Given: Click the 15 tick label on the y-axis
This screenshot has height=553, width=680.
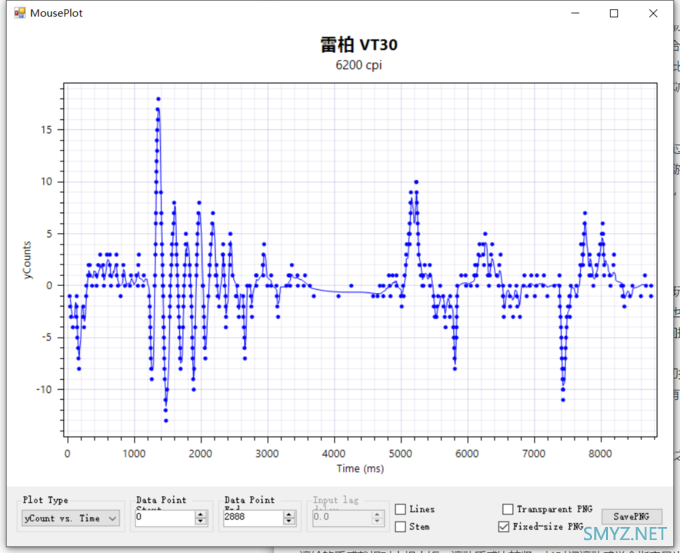Looking at the screenshot, I should pyautogui.click(x=46, y=130).
